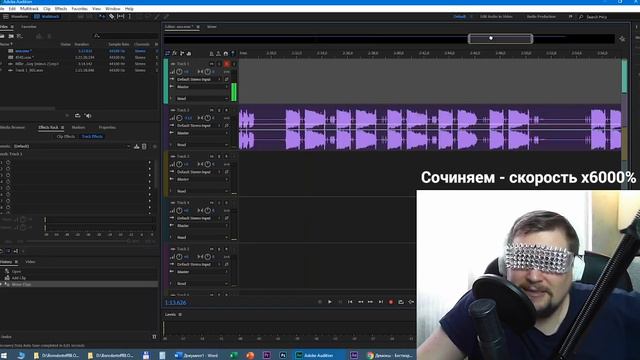The image size is (640, 360).
Task: Open Track 2 Read automation dropdown
Action: click(202, 145)
